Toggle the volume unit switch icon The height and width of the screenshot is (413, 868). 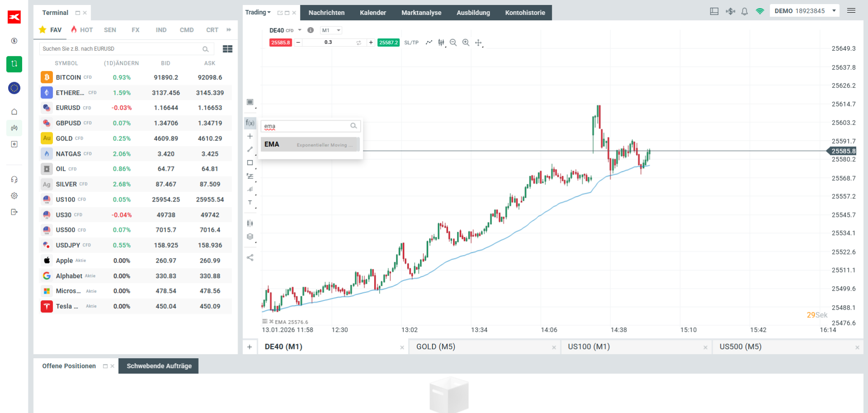click(x=358, y=43)
